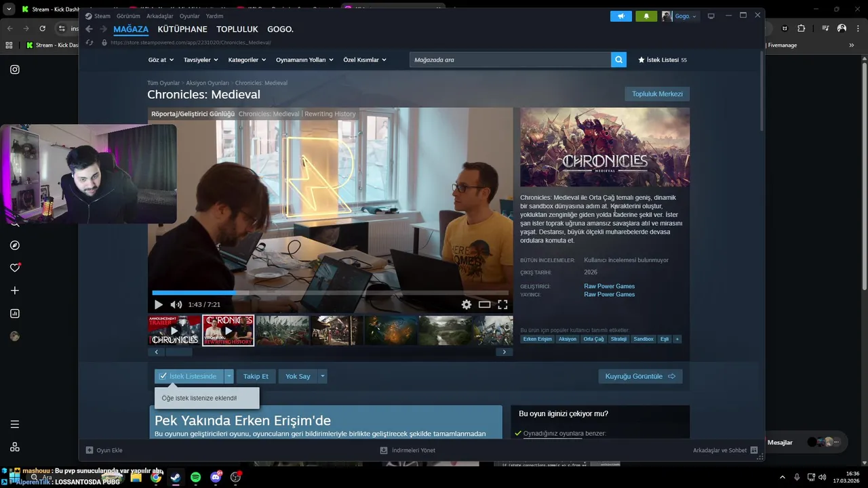Select the Announcement Trailer thumbnail
The image size is (868, 488).
(x=174, y=331)
